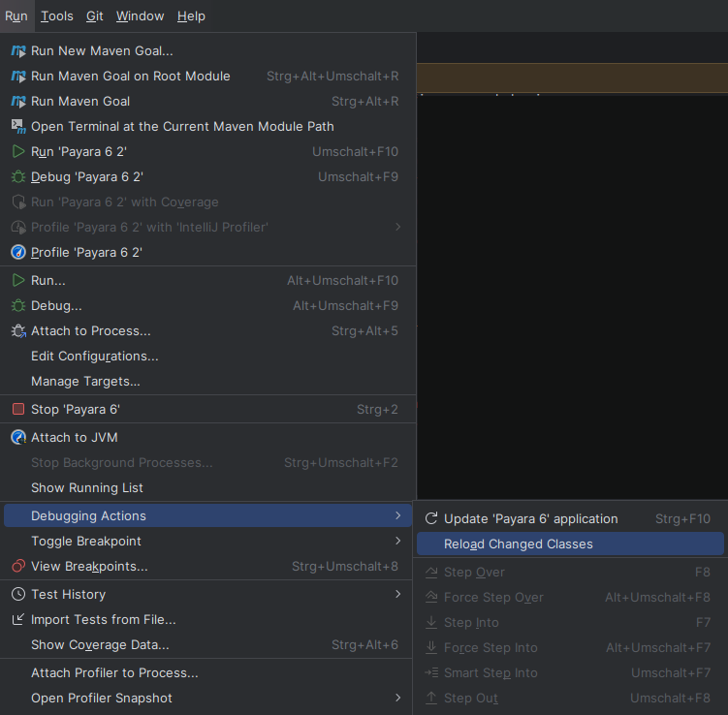Image resolution: width=728 pixels, height=715 pixels.
Task: Open Manage Targets...
Action: click(85, 381)
